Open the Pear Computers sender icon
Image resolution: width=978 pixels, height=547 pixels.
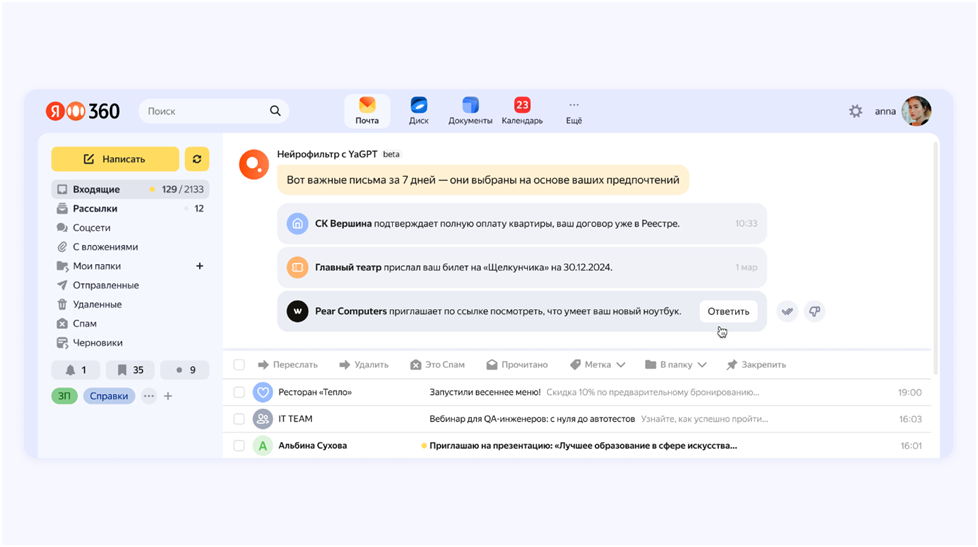pyautogui.click(x=298, y=311)
